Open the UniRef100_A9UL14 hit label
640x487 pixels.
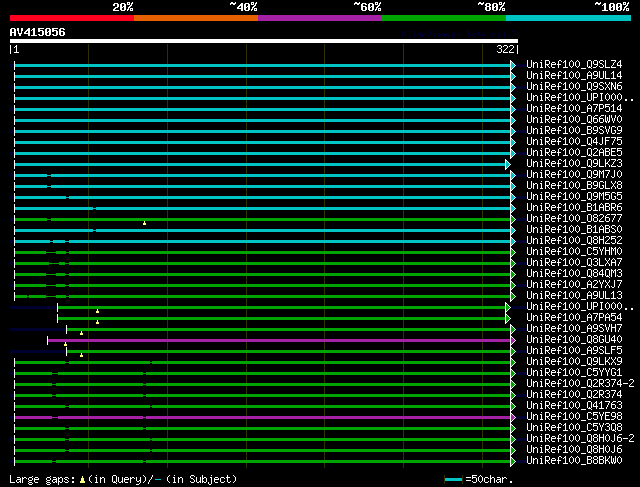tap(574, 76)
